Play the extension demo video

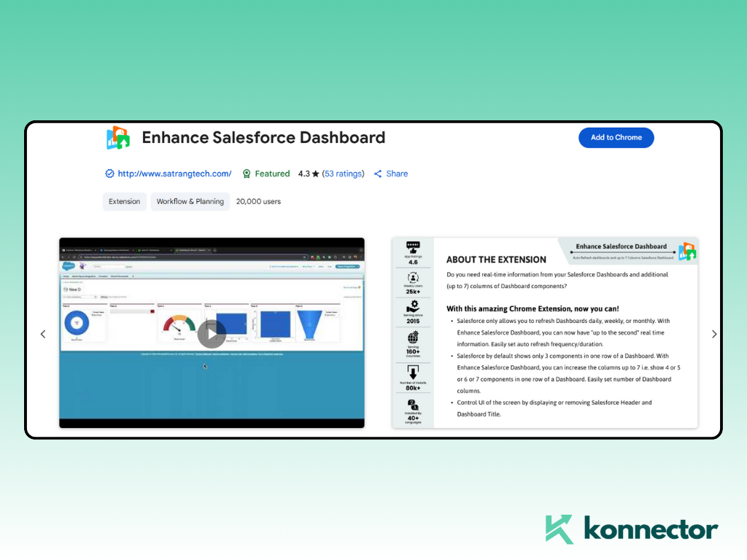click(212, 334)
